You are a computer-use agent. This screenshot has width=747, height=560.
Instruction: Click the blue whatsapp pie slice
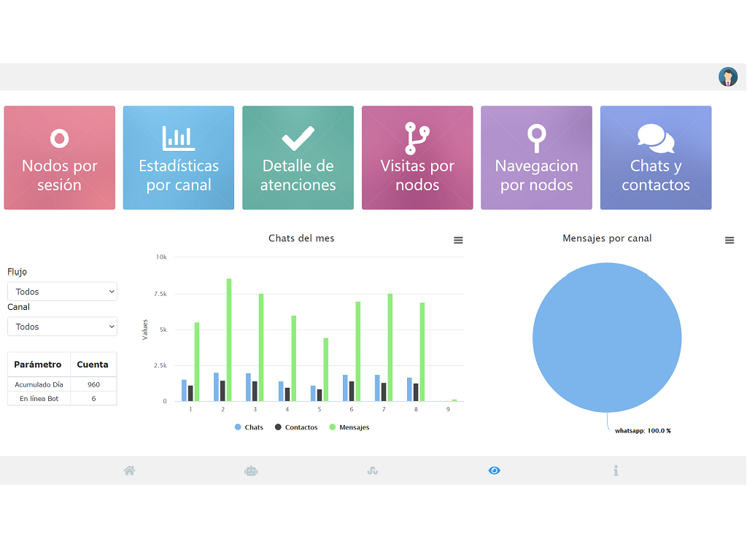pyautogui.click(x=607, y=338)
